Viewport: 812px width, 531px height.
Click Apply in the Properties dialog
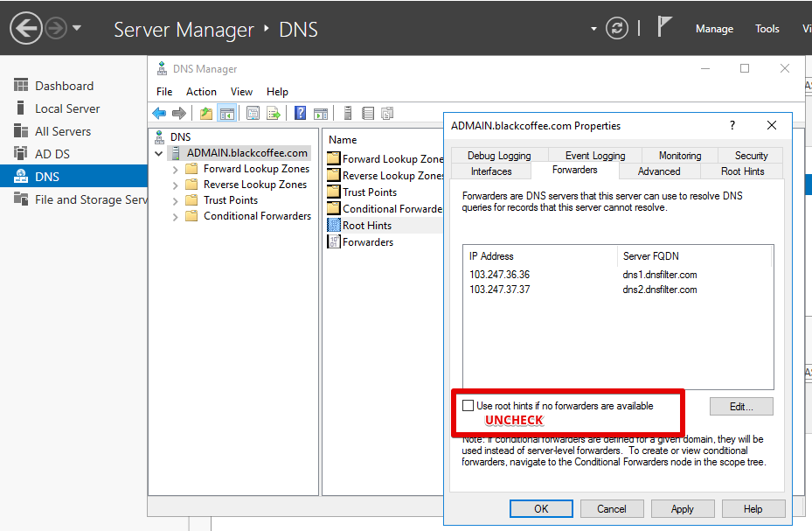click(x=683, y=509)
